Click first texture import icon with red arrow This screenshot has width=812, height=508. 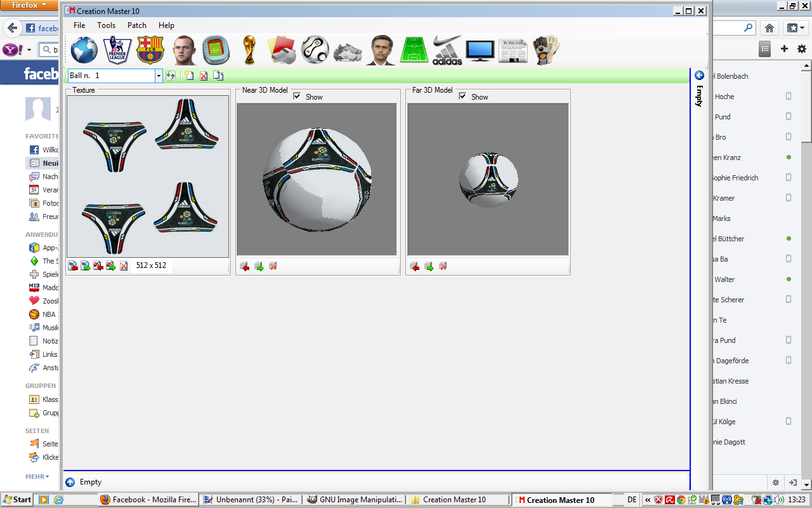click(73, 265)
